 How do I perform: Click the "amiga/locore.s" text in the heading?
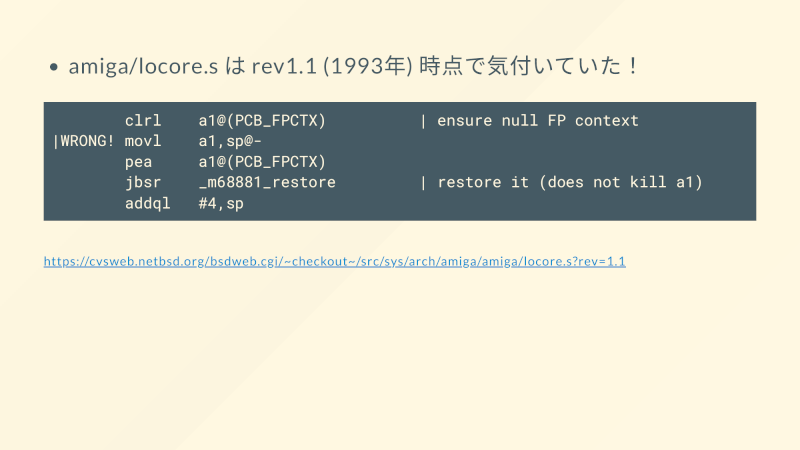143,67
